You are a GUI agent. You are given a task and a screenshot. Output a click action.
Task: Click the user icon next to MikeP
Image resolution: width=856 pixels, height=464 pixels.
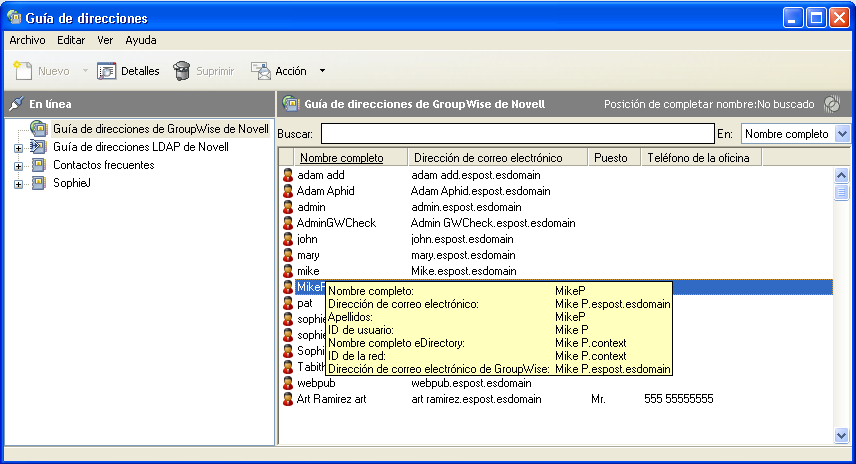[x=288, y=287]
